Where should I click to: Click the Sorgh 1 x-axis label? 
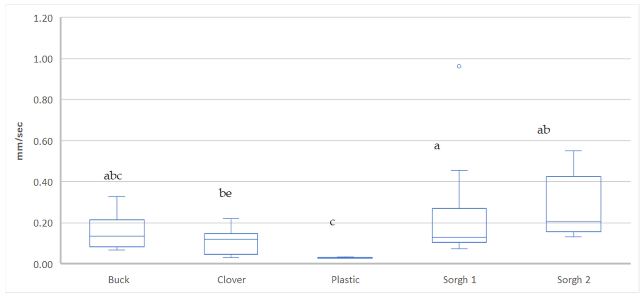460,280
